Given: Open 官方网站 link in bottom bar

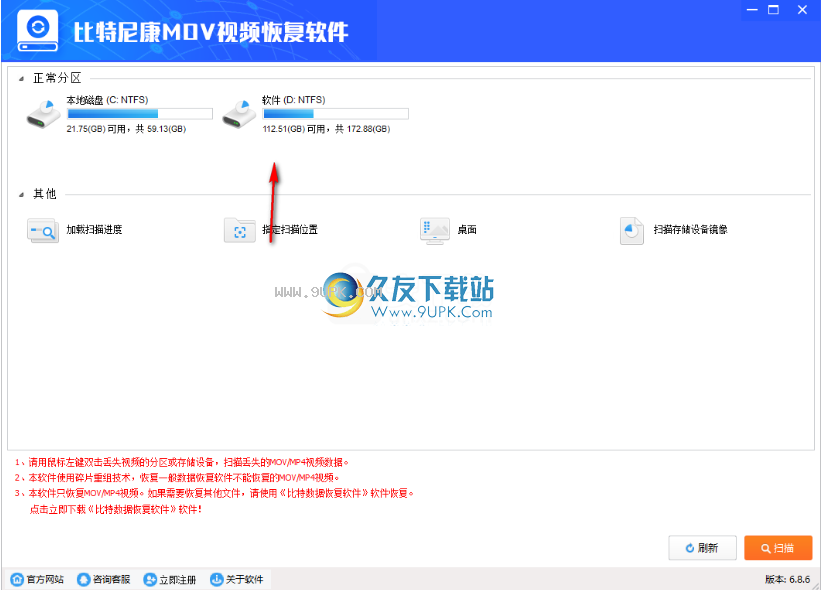Looking at the screenshot, I should coord(45,580).
